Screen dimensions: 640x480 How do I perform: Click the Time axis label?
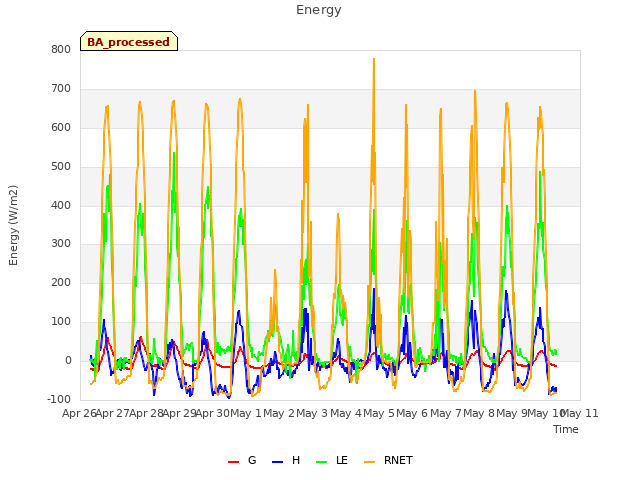point(566,429)
